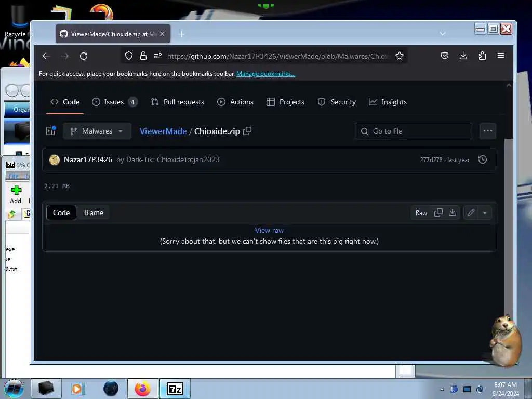Image resolution: width=532 pixels, height=399 pixels.
Task: Download the raw file icon
Action: pos(453,212)
